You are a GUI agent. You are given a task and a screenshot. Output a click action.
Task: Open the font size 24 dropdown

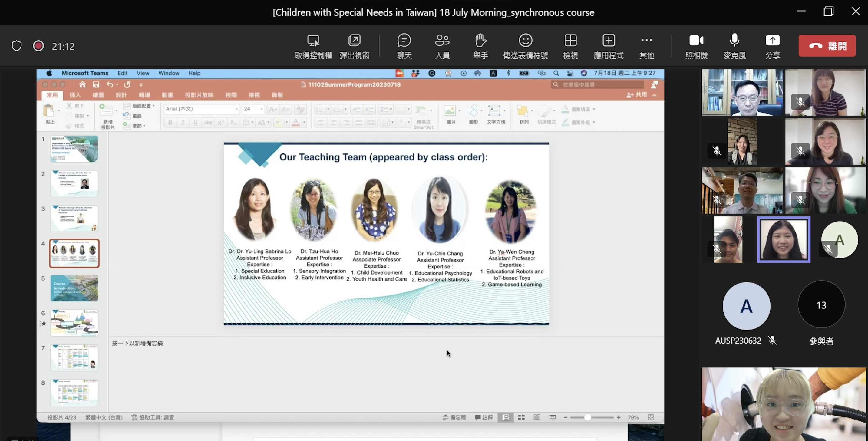(262, 109)
